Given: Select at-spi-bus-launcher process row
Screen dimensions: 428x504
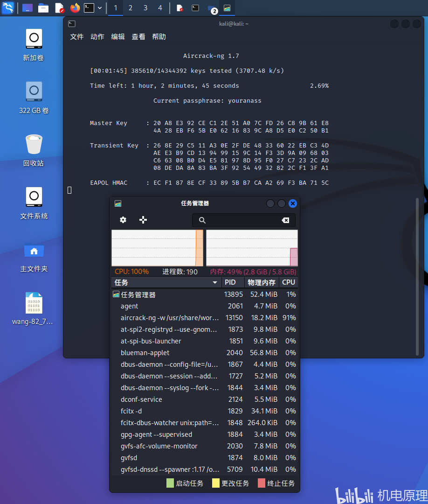Looking at the screenshot, I should coord(205,341).
